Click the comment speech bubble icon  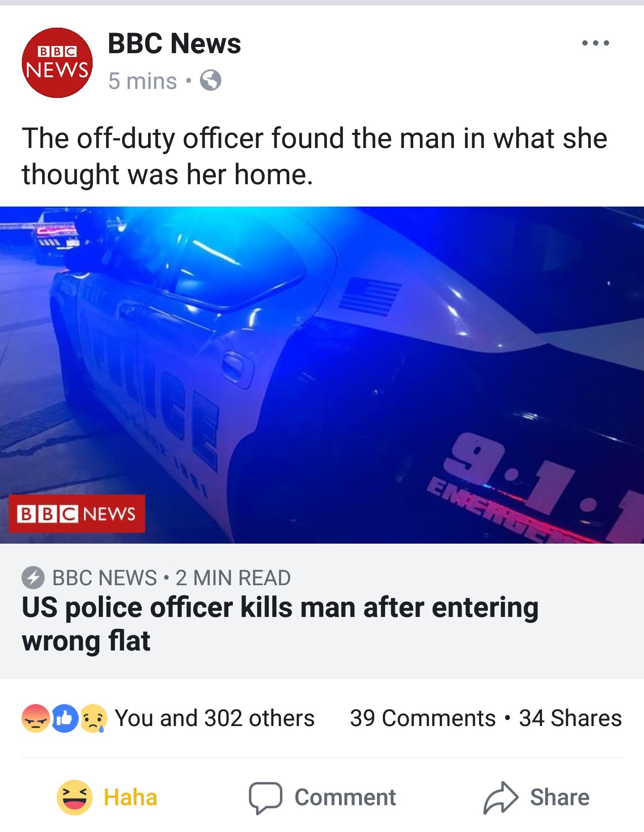point(266,798)
